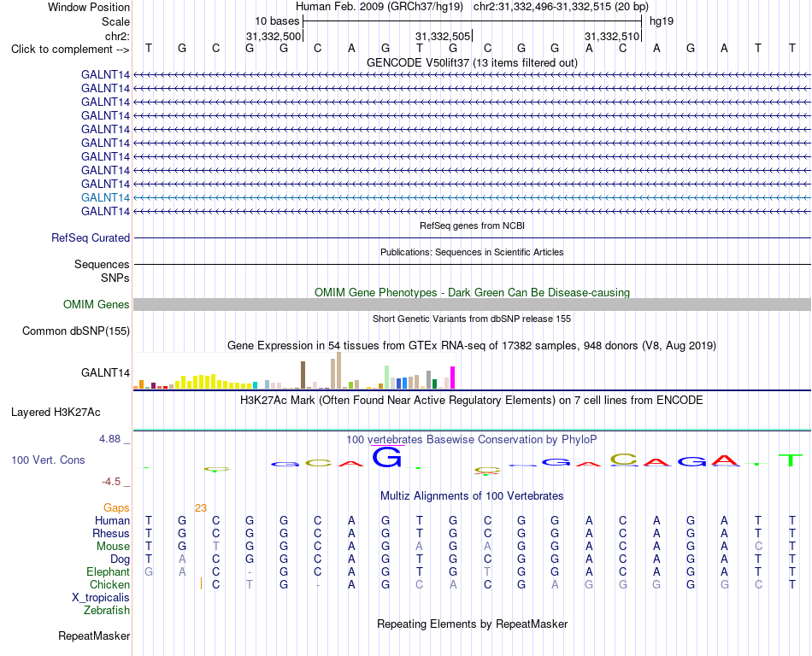Image resolution: width=812 pixels, height=656 pixels.
Task: Click the 100 Vert. Cons label
Action: [x=48, y=460]
